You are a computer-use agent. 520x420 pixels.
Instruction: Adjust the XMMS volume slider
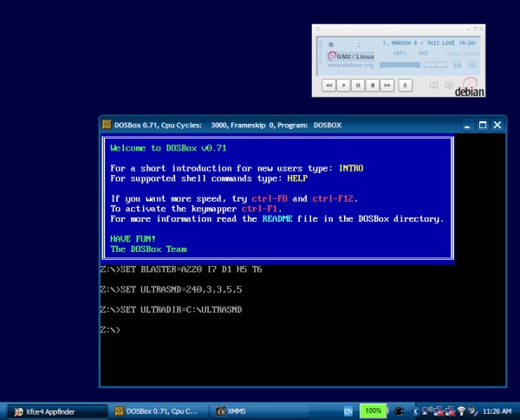coord(400,65)
